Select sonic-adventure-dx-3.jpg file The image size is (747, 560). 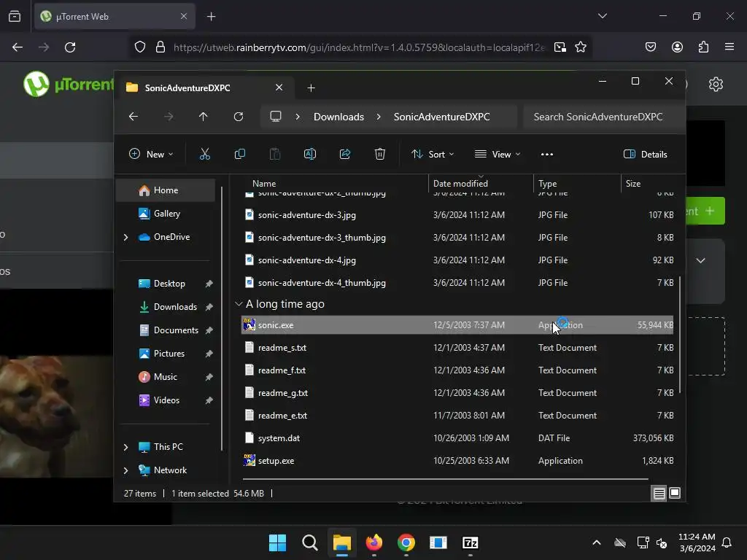[x=457, y=215]
